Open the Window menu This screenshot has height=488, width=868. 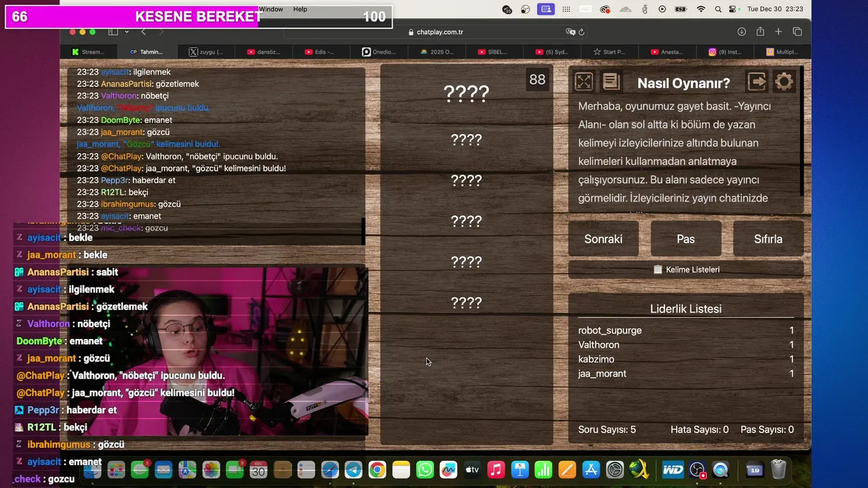click(271, 9)
